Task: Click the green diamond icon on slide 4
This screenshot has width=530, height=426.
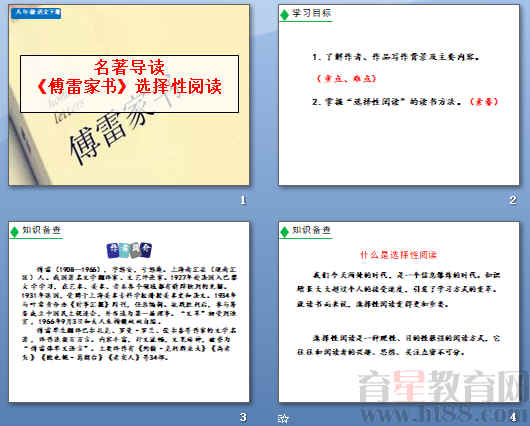Action: click(x=285, y=232)
